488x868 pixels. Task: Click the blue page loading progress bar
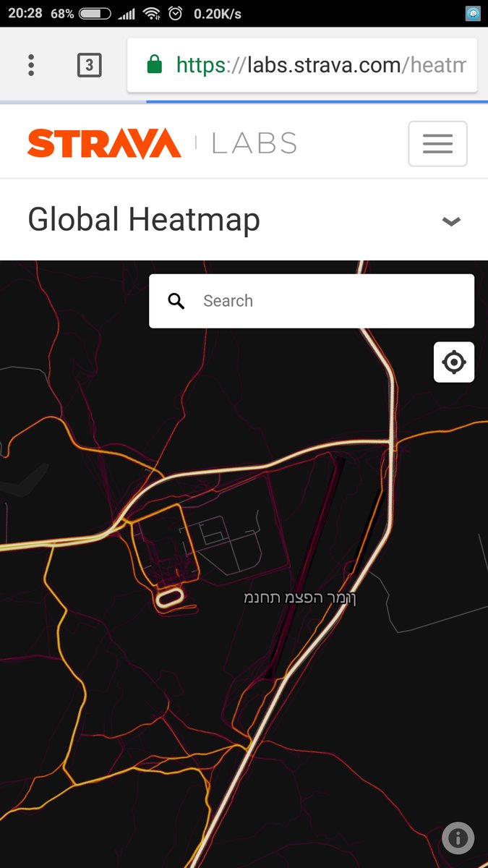[x=317, y=101]
